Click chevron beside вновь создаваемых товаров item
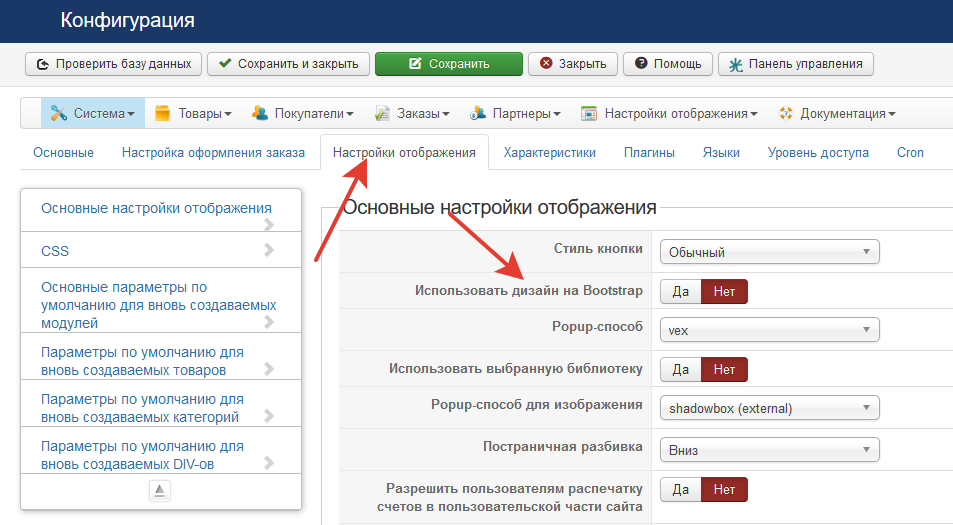The image size is (953, 525). click(269, 369)
